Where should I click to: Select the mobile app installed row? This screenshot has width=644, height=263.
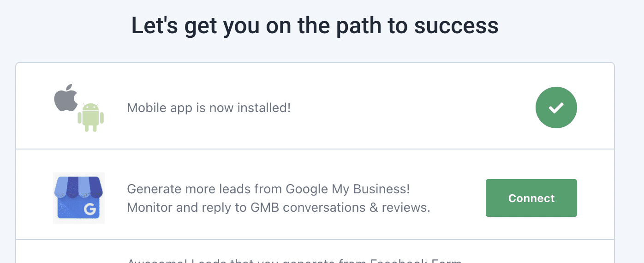pos(315,106)
